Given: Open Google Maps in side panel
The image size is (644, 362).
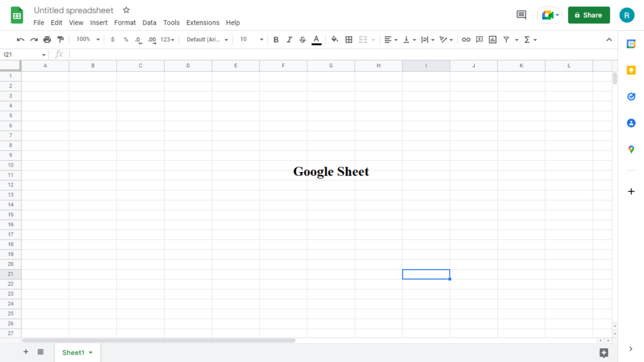Looking at the screenshot, I should 631,150.
